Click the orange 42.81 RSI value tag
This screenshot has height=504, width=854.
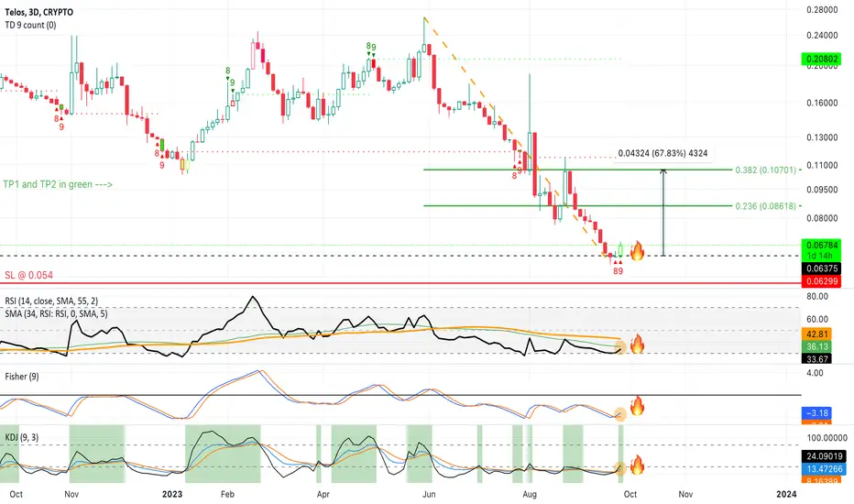point(816,334)
